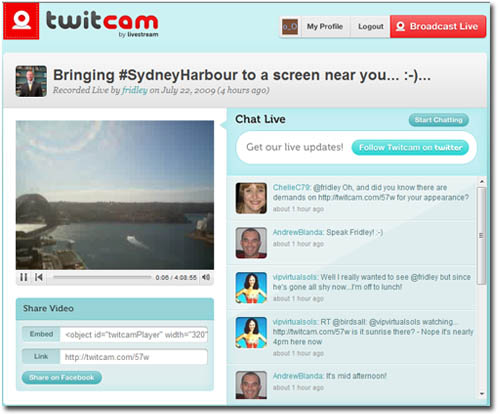
Task: Click the 0:06 / 4:08:55 time display
Action: tap(176, 278)
